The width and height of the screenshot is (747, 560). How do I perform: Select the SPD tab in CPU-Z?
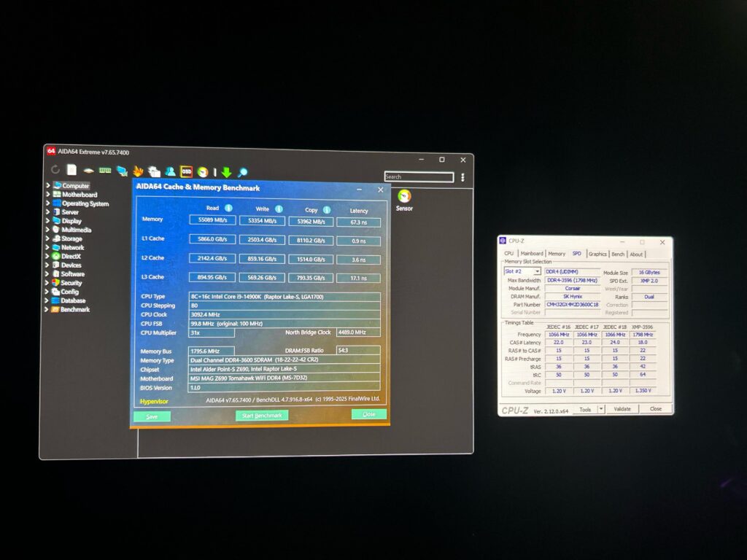(x=576, y=254)
